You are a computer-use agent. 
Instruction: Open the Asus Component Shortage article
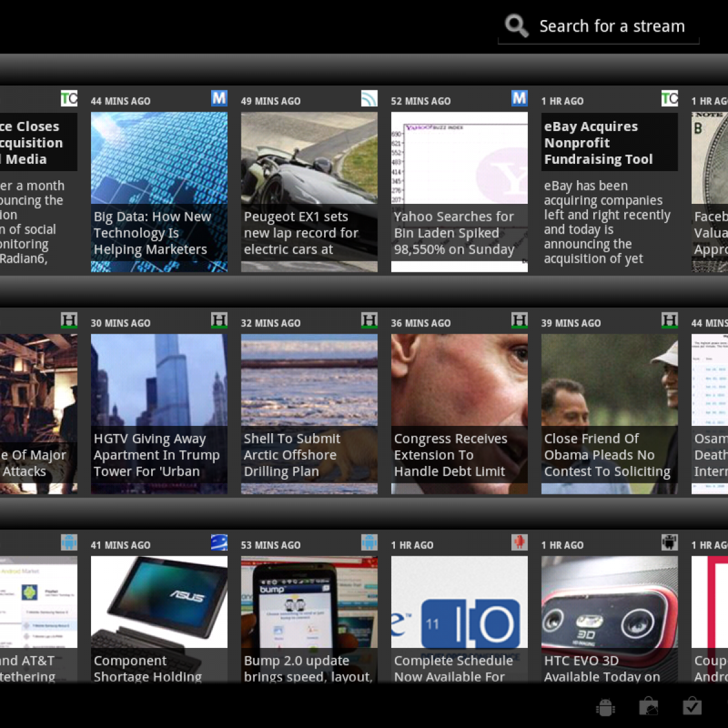(159, 619)
